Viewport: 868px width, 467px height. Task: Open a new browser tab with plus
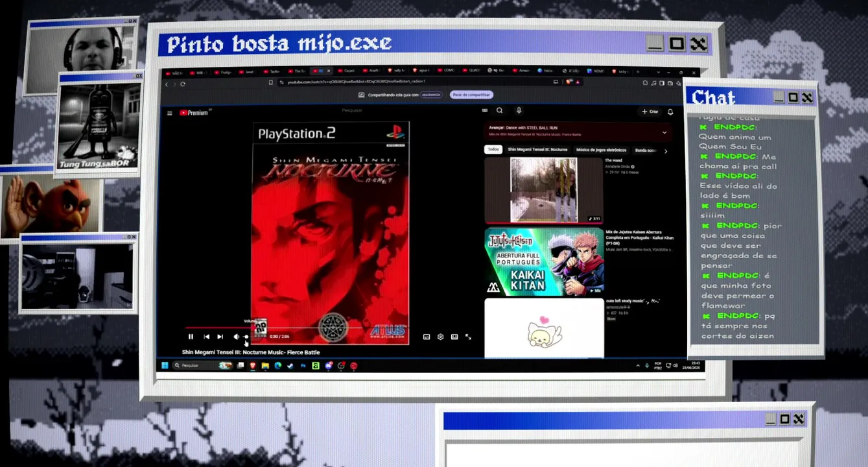click(x=638, y=71)
